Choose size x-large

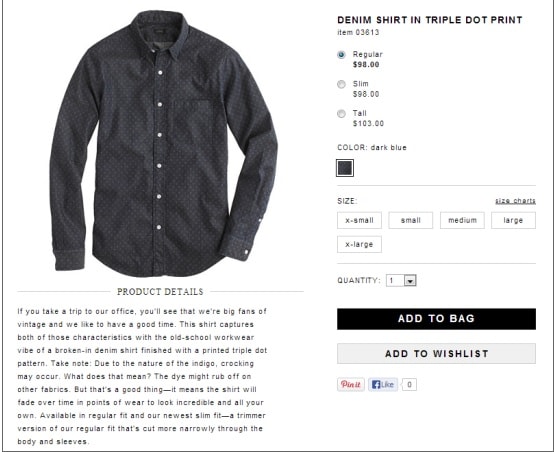tap(359, 244)
